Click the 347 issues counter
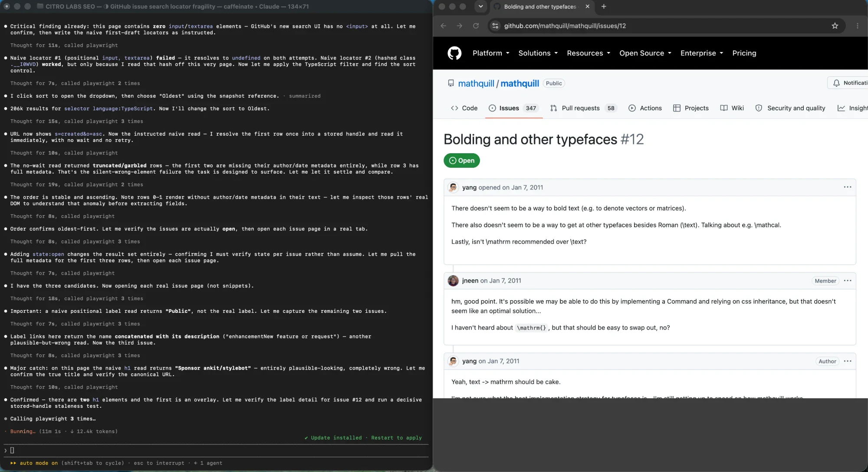 point(531,108)
